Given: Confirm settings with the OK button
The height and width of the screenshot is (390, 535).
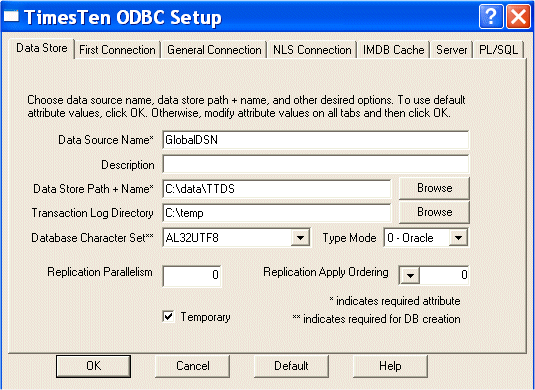Looking at the screenshot, I should click(93, 366).
